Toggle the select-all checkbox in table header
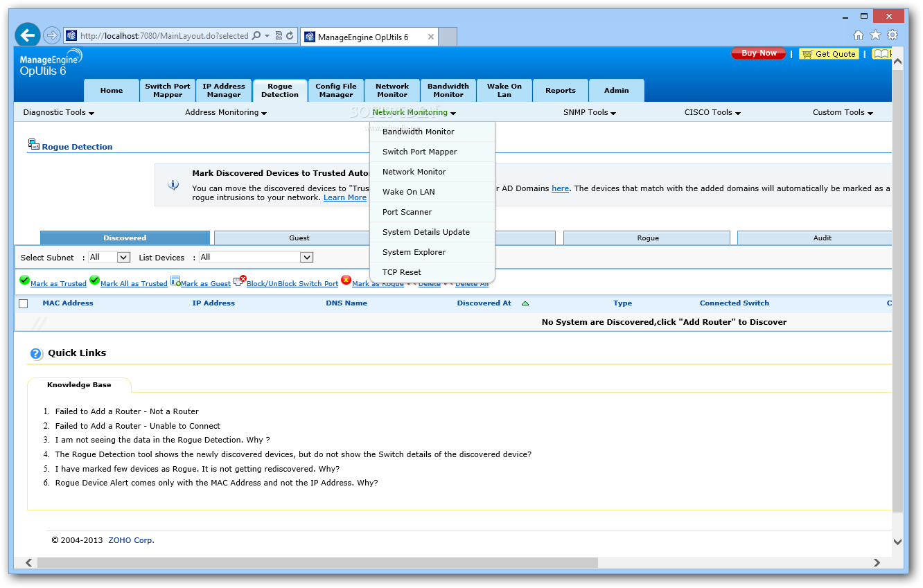The width and height of the screenshot is (923, 588). pyautogui.click(x=24, y=303)
